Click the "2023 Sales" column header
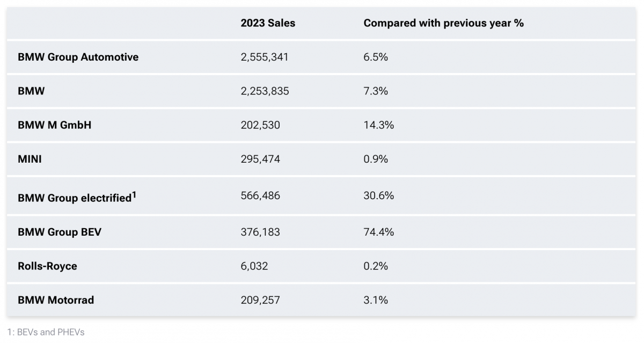644x343 pixels. [268, 23]
